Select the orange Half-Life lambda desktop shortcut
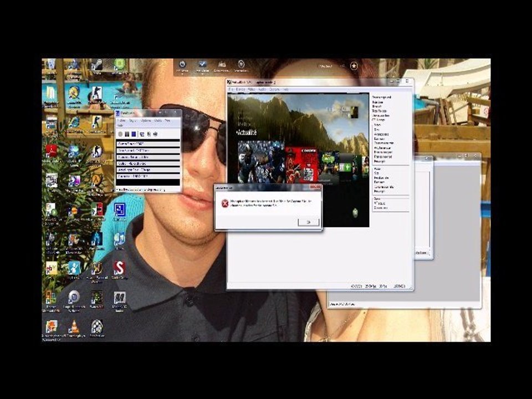This screenshot has height=399, width=532. [x=96, y=180]
